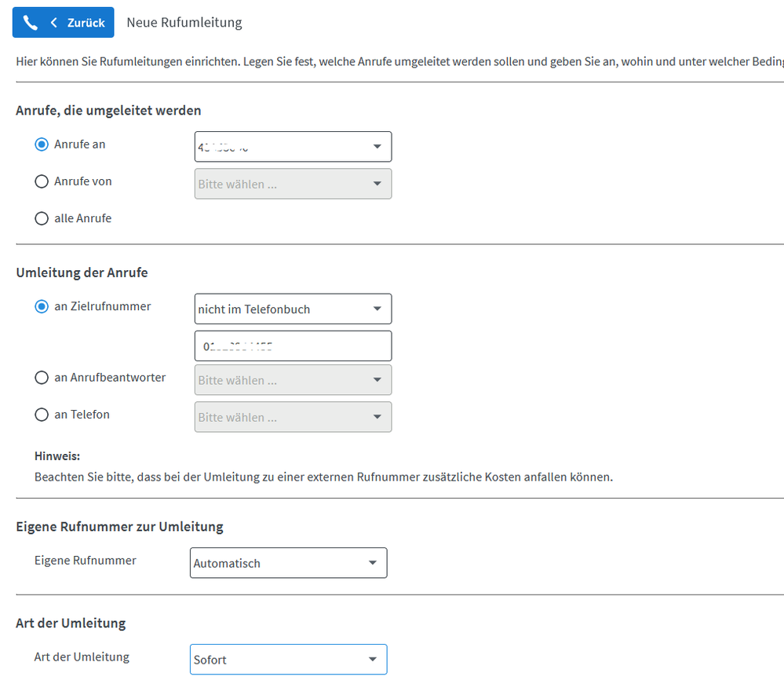Click the Zielrufnummer number input field

pyautogui.click(x=293, y=346)
